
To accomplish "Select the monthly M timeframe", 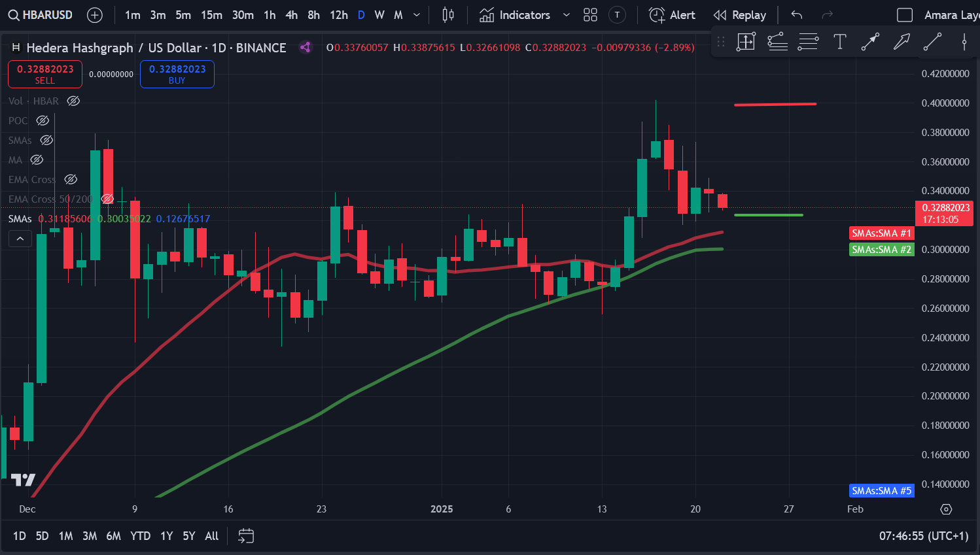I will [398, 15].
